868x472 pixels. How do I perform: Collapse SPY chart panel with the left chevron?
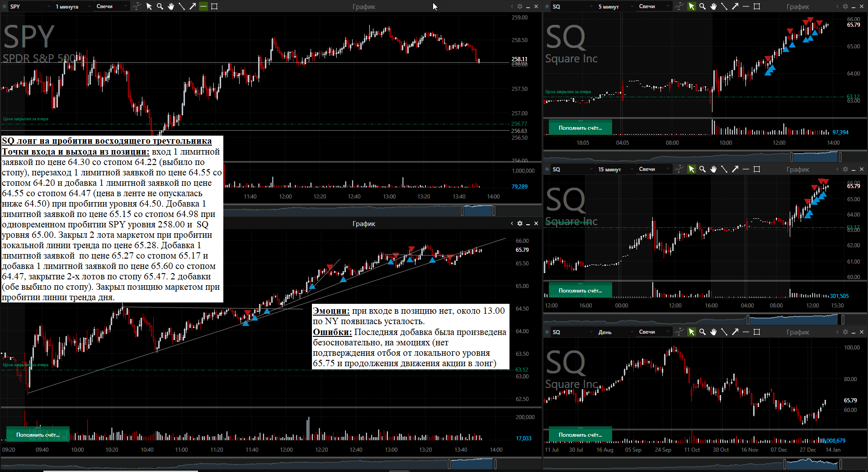(x=512, y=6)
